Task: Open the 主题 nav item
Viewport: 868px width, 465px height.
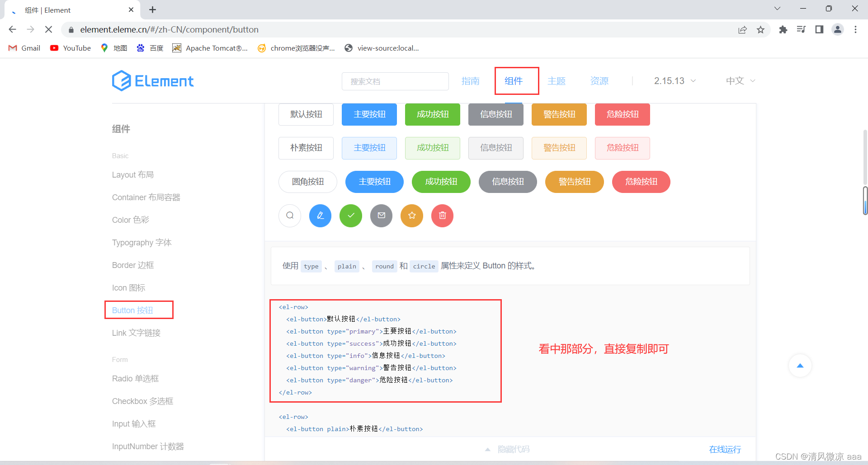Action: [x=557, y=81]
